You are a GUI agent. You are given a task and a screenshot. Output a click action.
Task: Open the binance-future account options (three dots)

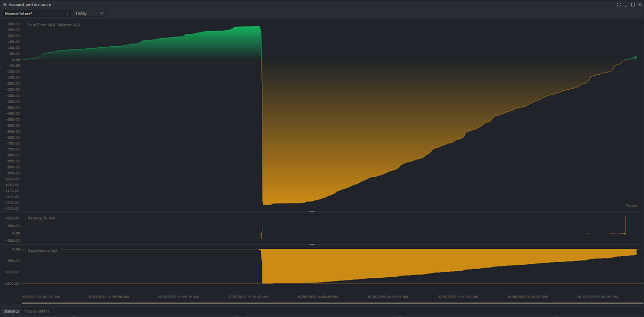click(x=67, y=13)
